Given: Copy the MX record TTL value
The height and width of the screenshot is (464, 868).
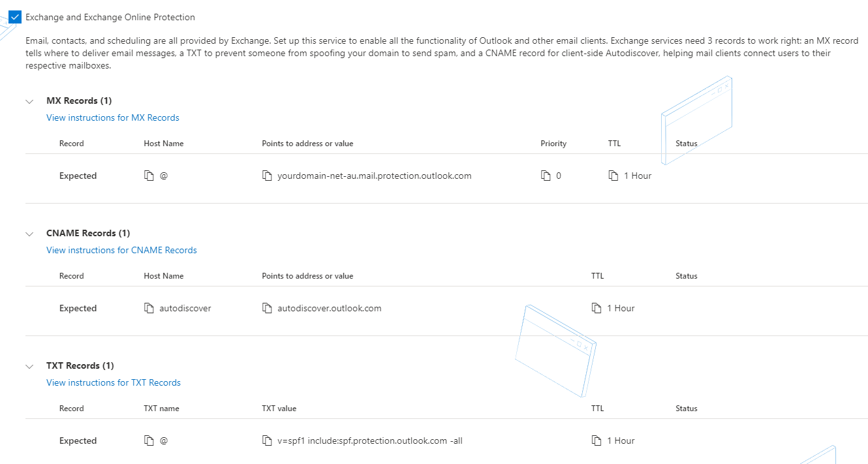Looking at the screenshot, I should [613, 176].
